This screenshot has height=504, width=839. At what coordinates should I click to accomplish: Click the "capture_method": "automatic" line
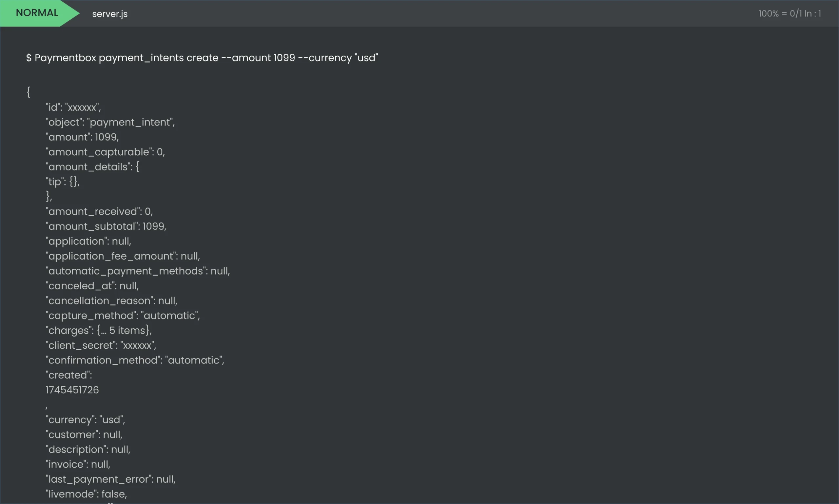coord(123,316)
